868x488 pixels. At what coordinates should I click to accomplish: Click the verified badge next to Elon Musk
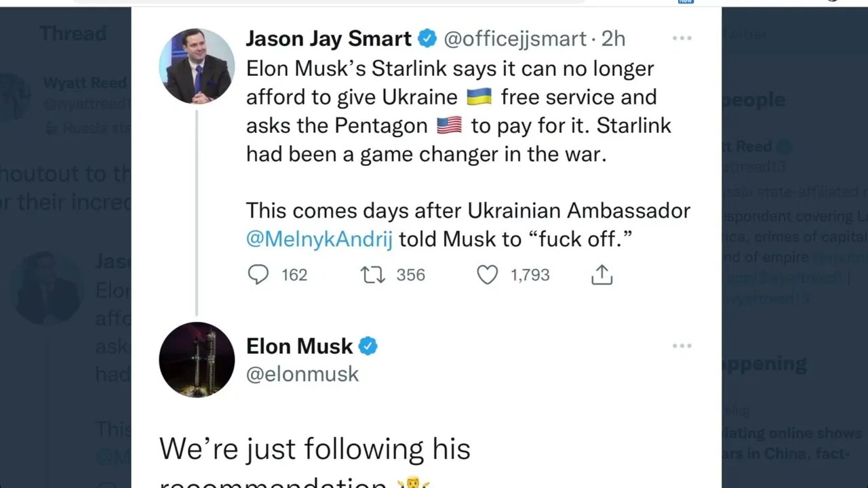tap(368, 346)
